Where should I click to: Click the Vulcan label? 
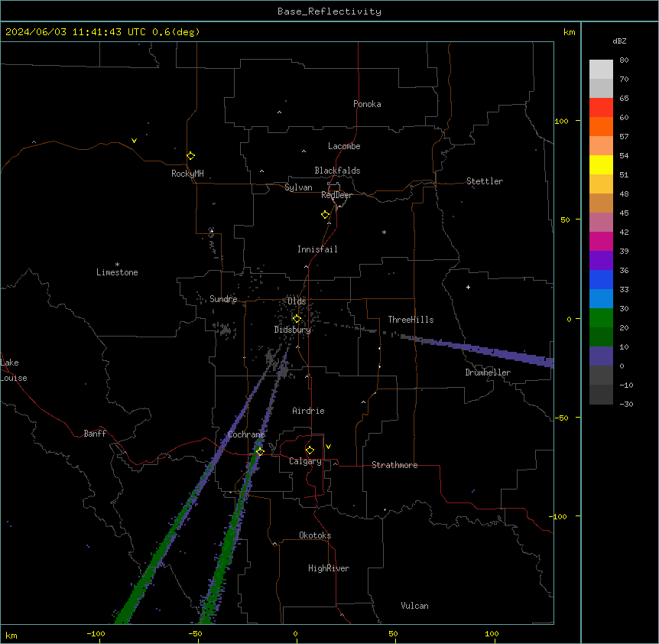(414, 606)
